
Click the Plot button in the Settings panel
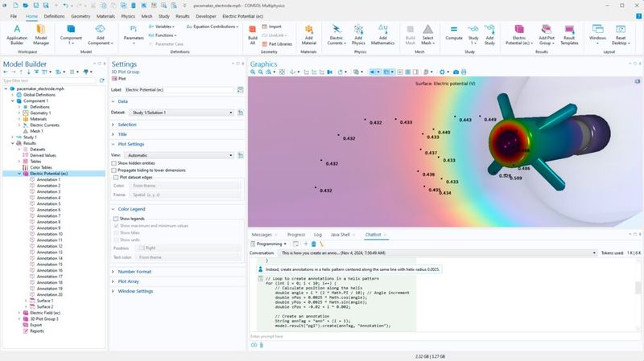tap(118, 78)
